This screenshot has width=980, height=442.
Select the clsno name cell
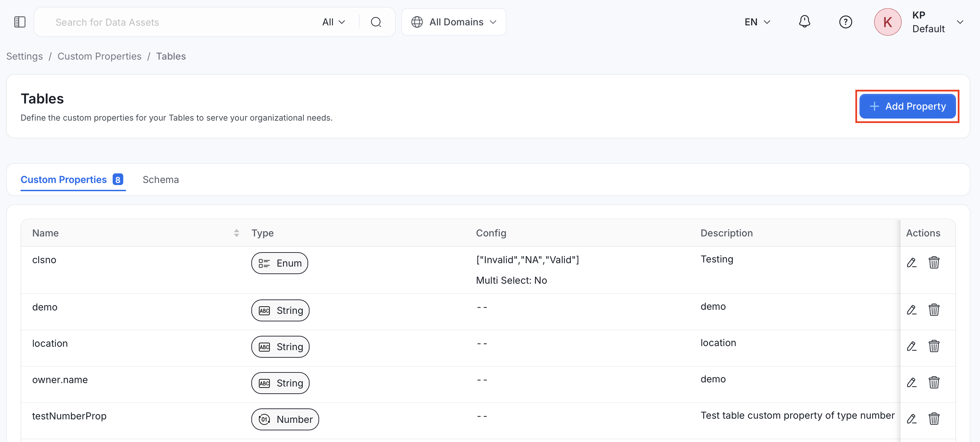tap(44, 260)
